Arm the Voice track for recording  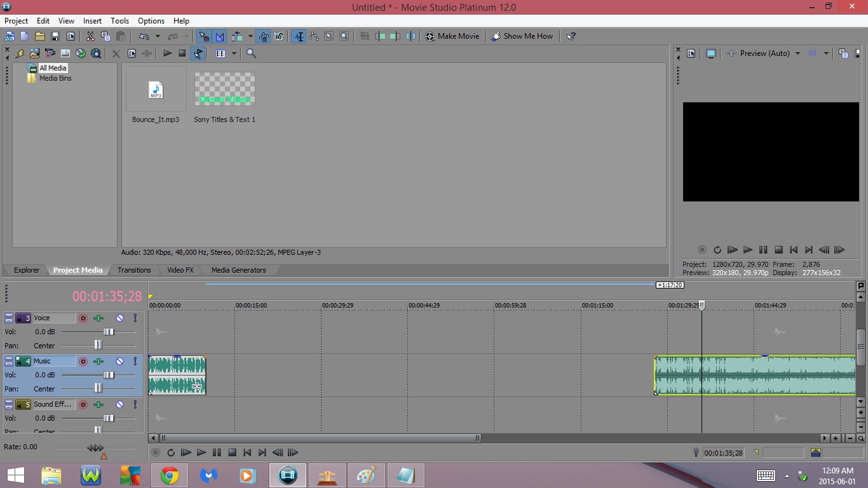pos(83,318)
